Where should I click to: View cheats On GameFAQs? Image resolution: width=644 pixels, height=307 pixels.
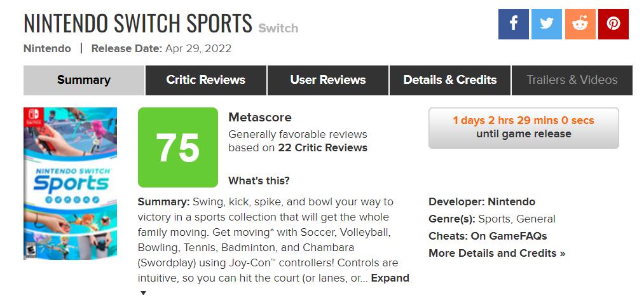pos(509,236)
